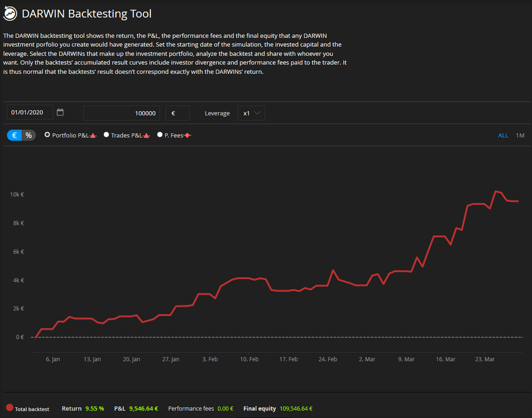532x418 pixels.
Task: Switch chart units to percent
Action: (x=29, y=135)
